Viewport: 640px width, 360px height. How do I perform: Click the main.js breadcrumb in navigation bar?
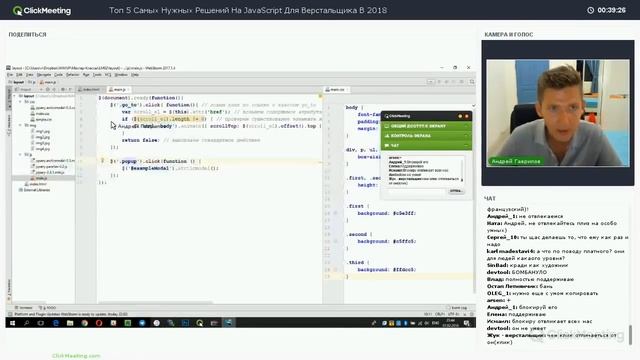(x=48, y=82)
